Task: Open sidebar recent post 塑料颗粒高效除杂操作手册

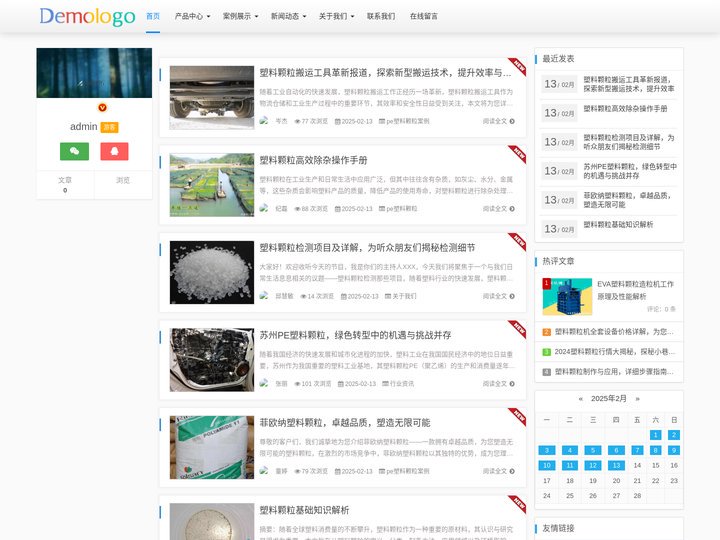Action: (x=625, y=109)
